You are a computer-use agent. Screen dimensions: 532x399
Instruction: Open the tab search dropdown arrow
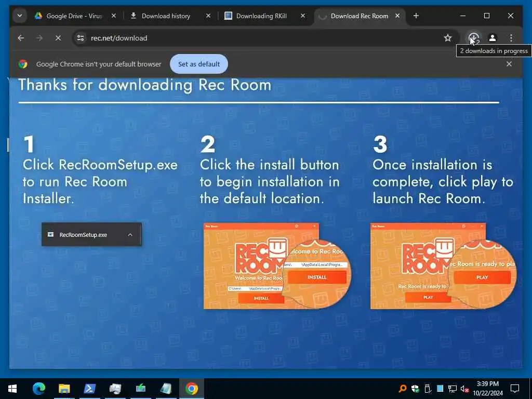click(20, 16)
